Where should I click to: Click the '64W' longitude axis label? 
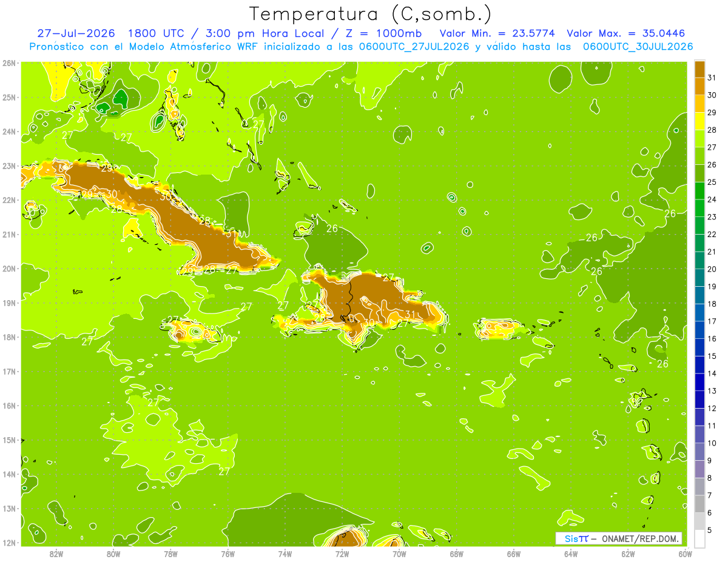(x=570, y=554)
